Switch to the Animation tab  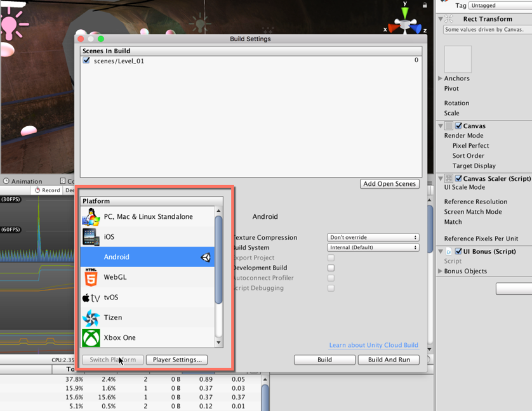click(23, 181)
